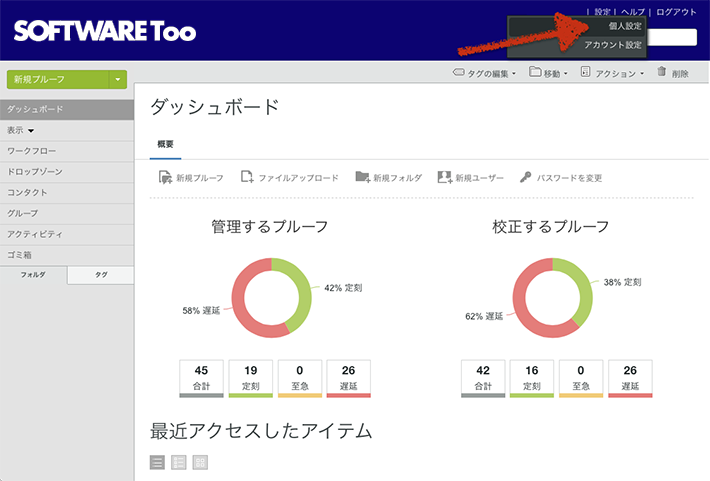The height and width of the screenshot is (481, 710).
Task: Click the 新規プルーフ new proof icon
Action: 165,177
